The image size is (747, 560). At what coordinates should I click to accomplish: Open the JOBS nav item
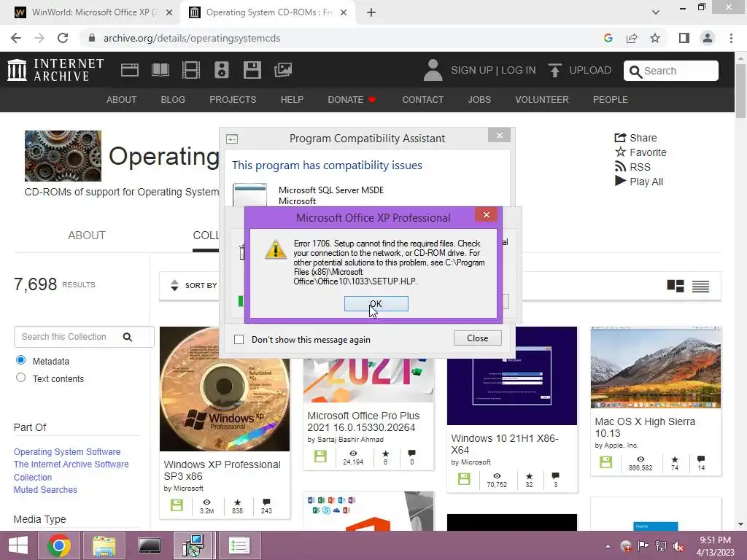tap(479, 99)
